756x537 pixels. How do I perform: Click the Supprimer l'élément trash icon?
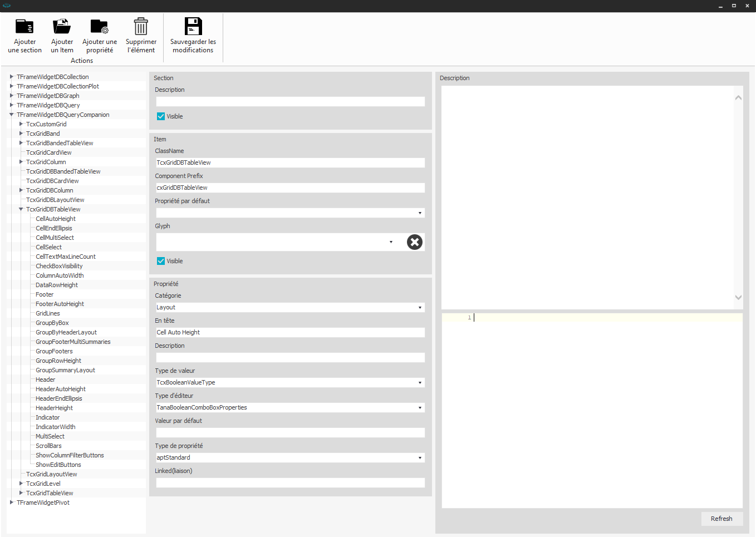click(141, 27)
